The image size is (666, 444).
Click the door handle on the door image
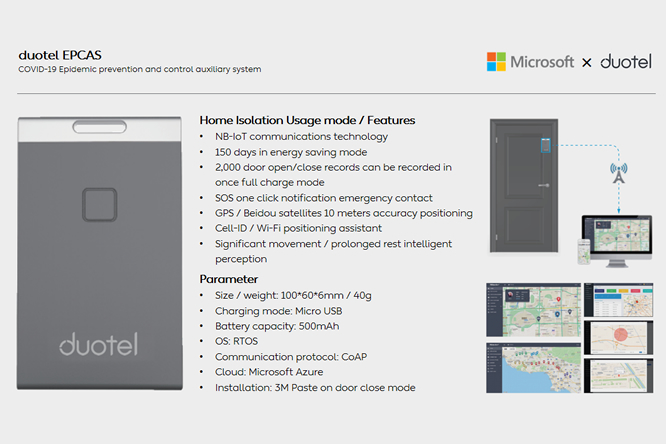544,185
